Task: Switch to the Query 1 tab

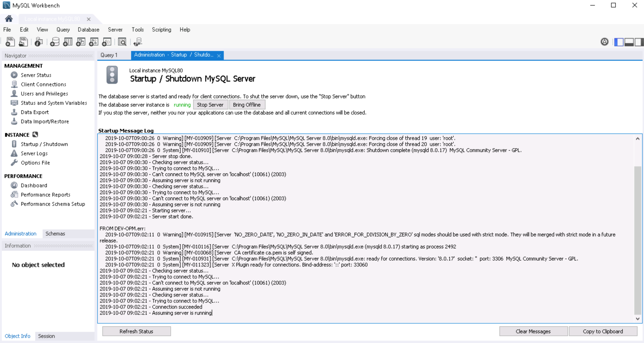Action: [x=109, y=55]
